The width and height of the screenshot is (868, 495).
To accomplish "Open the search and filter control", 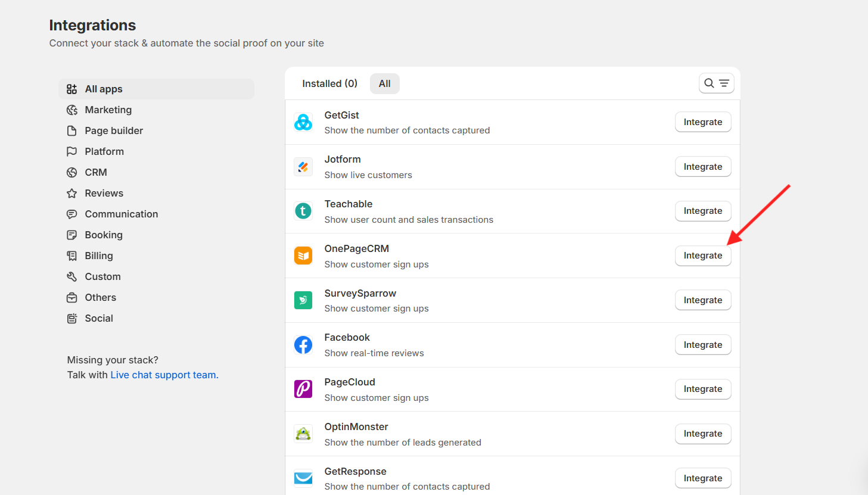I will click(716, 83).
